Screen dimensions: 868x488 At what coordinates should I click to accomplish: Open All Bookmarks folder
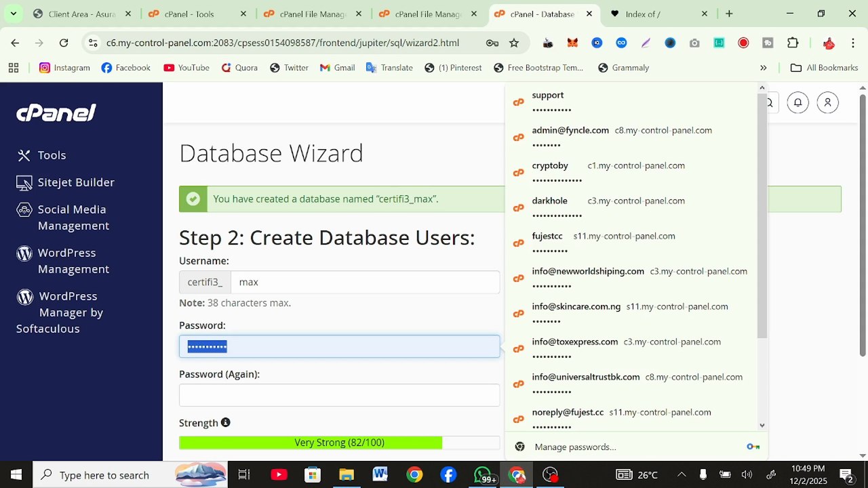[x=825, y=68]
